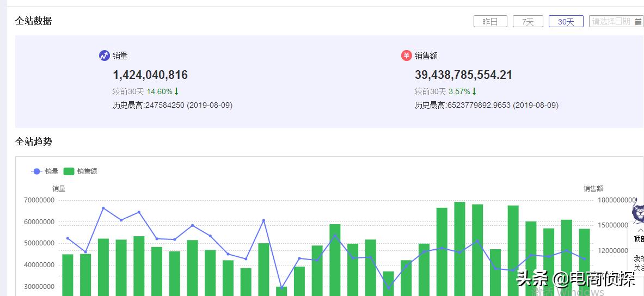This screenshot has width=644, height=296.
Task: Click the 销售额 total 39,438,785,554.21
Action: pyautogui.click(x=463, y=75)
